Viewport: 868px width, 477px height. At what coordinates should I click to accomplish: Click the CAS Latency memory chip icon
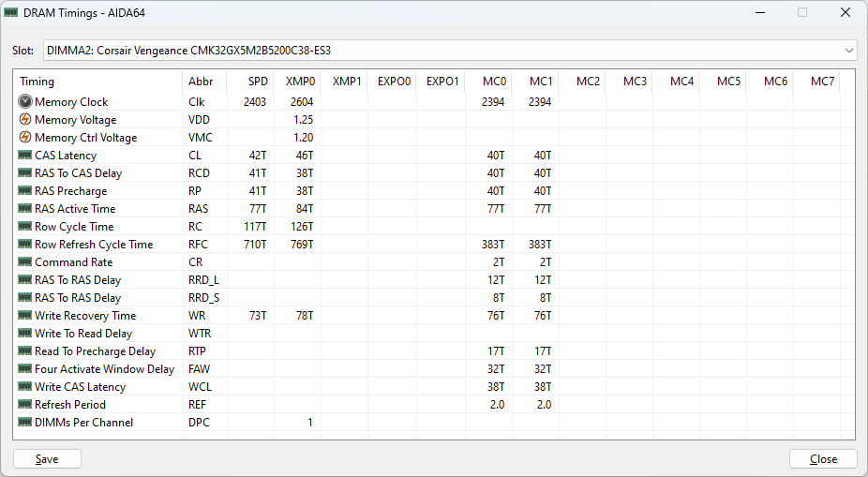[x=25, y=155]
